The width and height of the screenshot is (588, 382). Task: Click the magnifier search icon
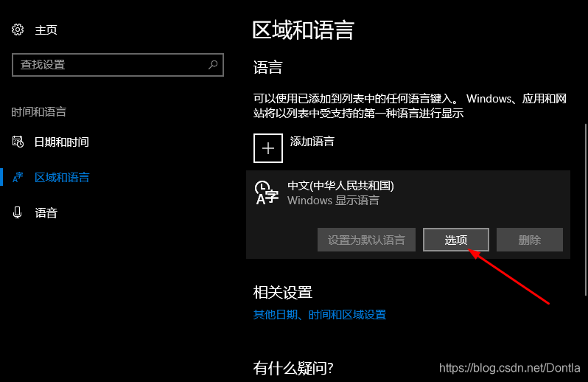tap(213, 65)
